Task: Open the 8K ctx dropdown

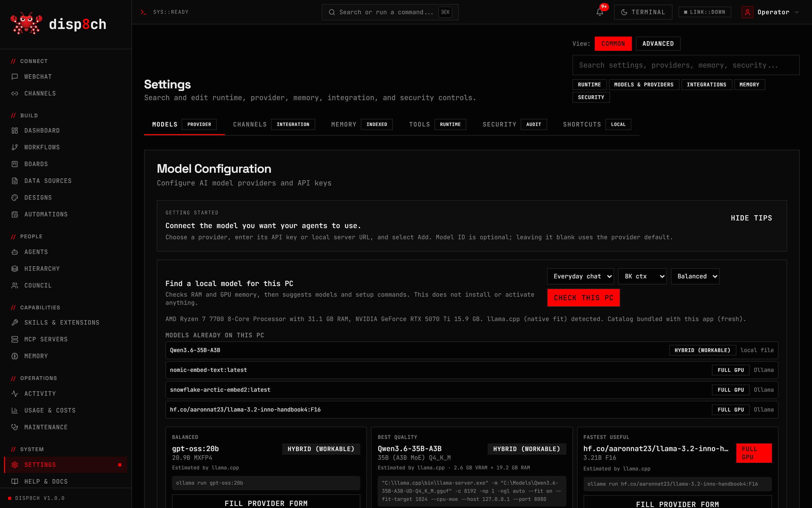Action: (x=642, y=276)
